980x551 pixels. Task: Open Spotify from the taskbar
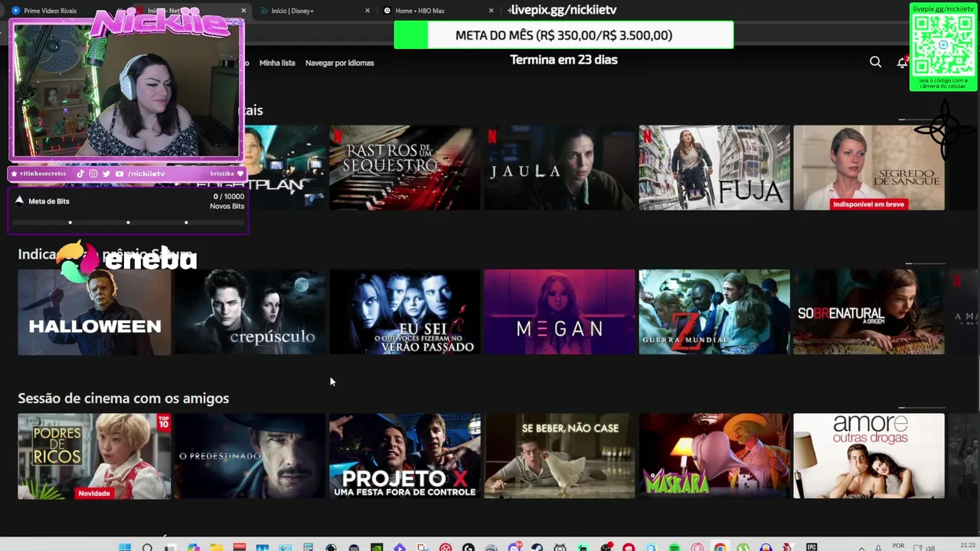(x=675, y=547)
